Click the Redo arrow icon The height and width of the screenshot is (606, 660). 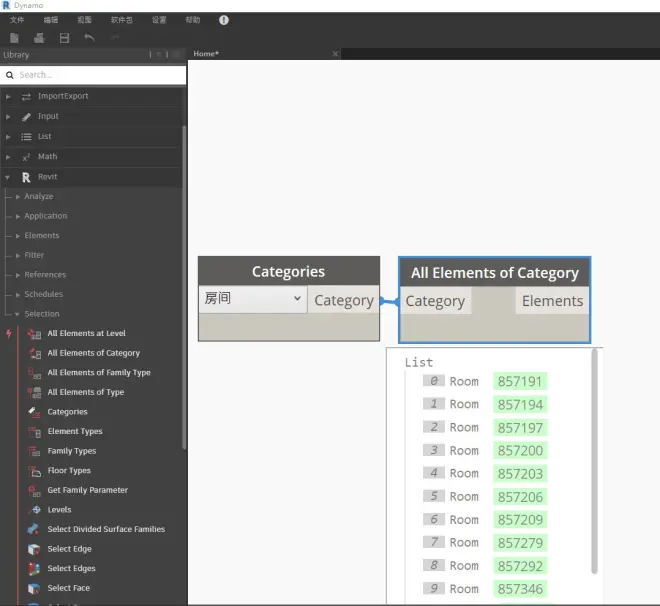(x=114, y=38)
